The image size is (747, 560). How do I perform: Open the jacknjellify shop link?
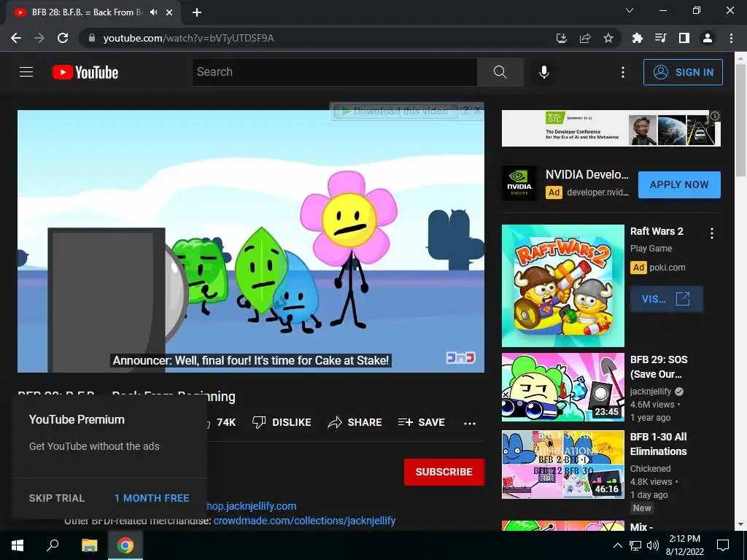click(252, 506)
